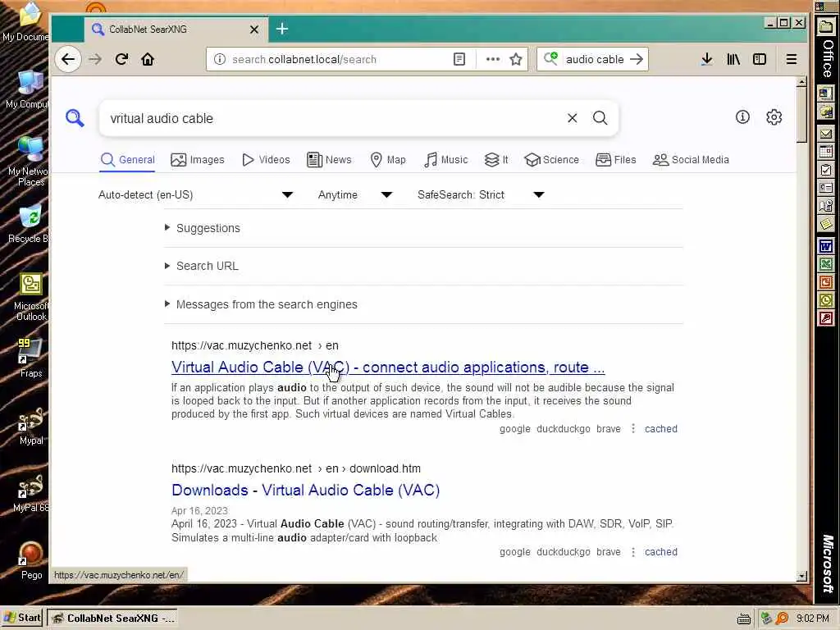Open cached link of first result
Screen dimensions: 840x630
(661, 428)
